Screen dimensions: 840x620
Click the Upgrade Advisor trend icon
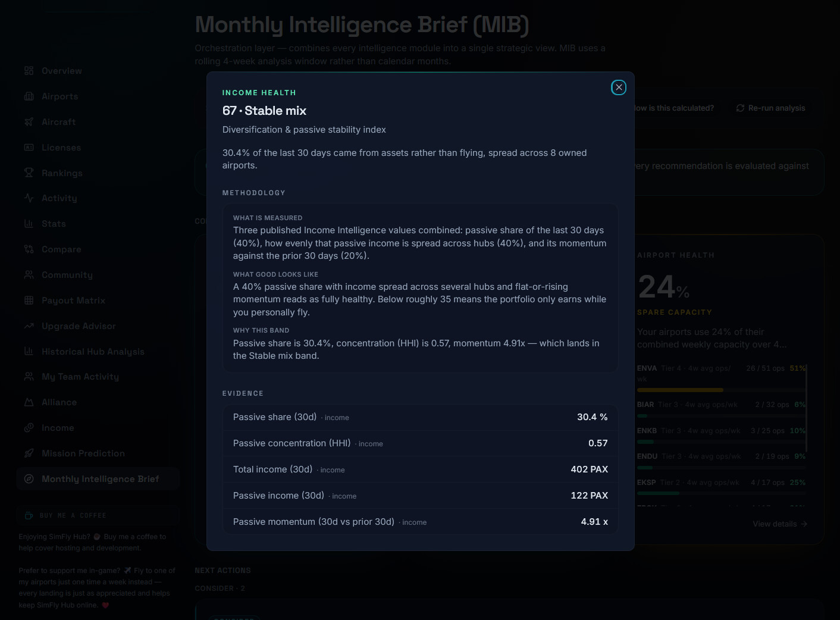point(29,326)
